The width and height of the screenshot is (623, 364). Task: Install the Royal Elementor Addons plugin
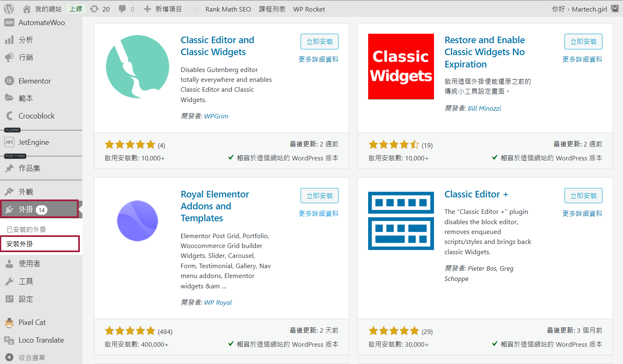point(320,196)
